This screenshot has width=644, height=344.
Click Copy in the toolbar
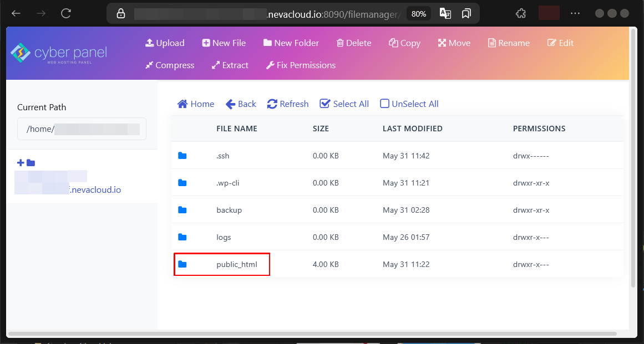(x=404, y=43)
